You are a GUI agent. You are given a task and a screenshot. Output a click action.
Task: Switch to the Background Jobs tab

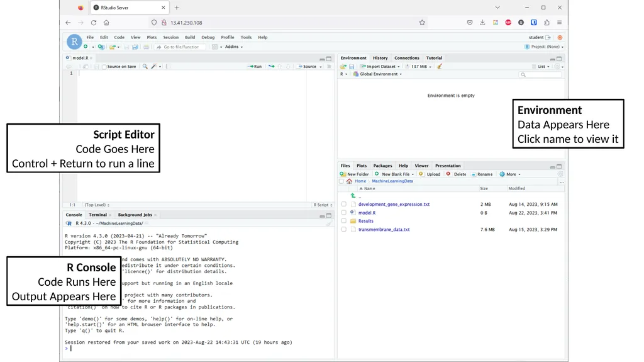click(x=135, y=215)
